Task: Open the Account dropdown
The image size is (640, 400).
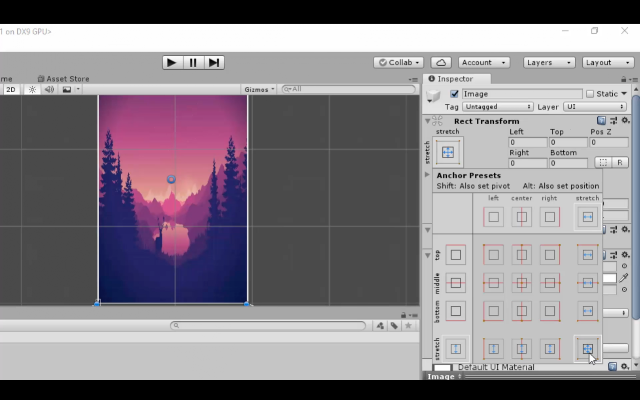Action: click(x=483, y=62)
